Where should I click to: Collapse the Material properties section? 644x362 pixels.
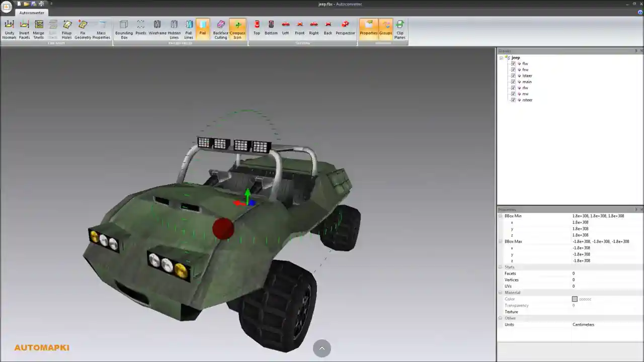[x=500, y=293]
